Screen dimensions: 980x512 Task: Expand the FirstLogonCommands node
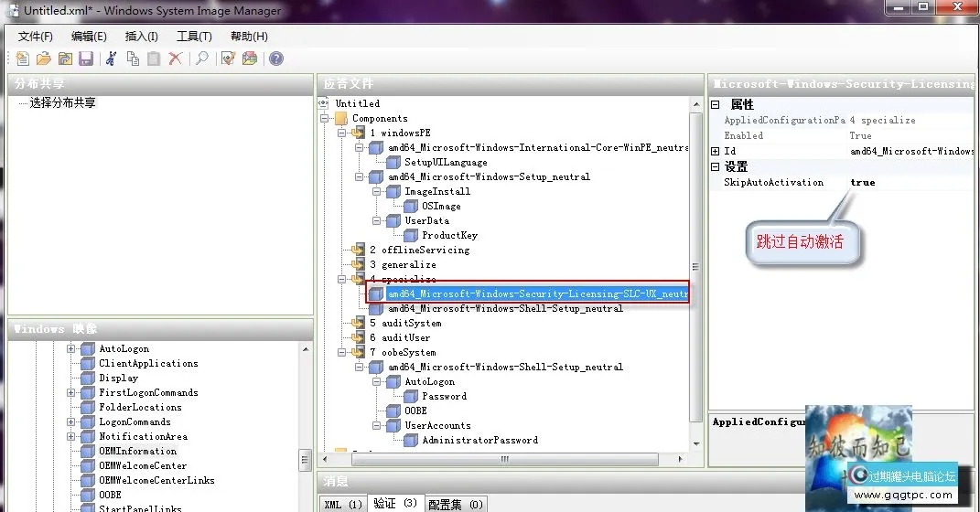click(70, 393)
